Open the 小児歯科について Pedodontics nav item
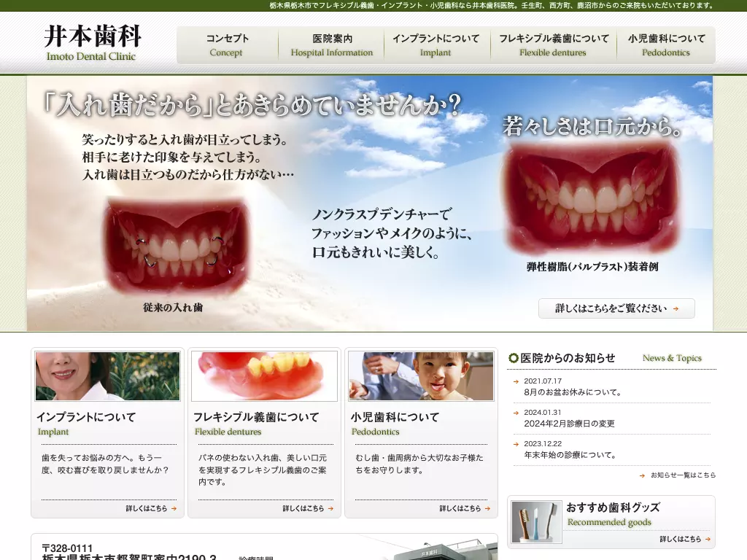 666,45
